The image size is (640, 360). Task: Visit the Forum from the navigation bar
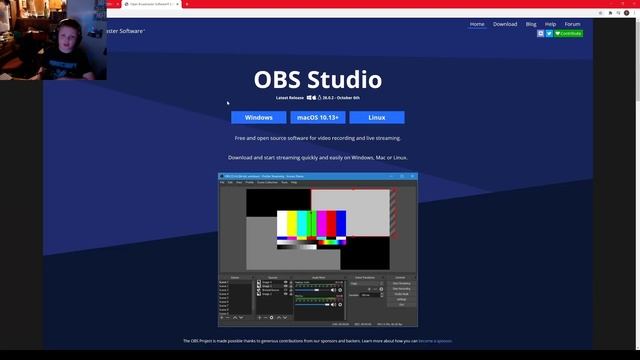point(572,24)
